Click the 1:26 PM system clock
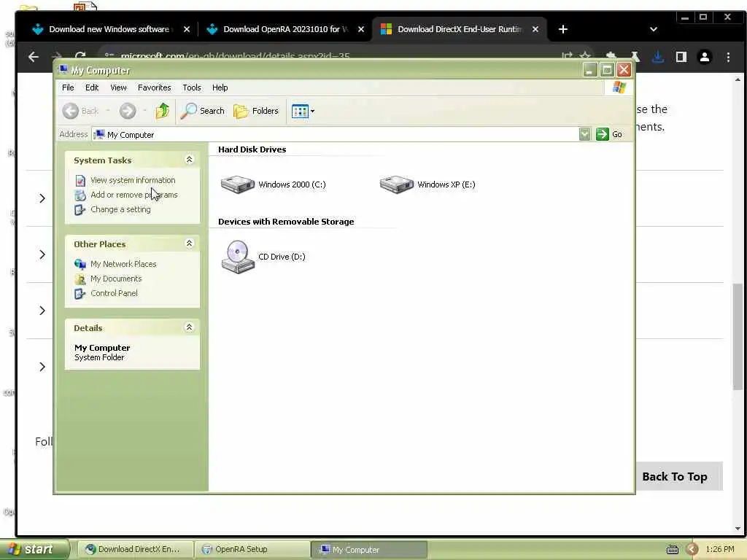The height and width of the screenshot is (560, 747). click(720, 549)
